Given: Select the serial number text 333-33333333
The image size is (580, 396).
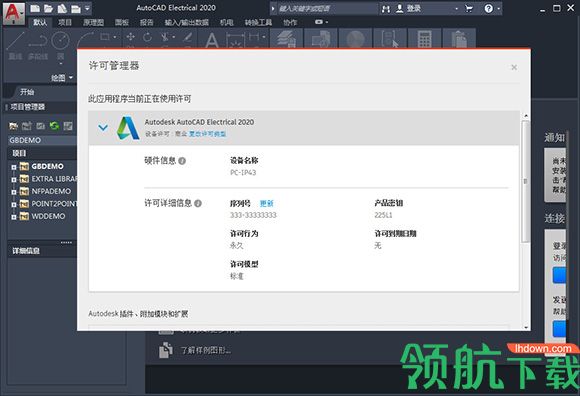Looking at the screenshot, I should click(253, 215).
